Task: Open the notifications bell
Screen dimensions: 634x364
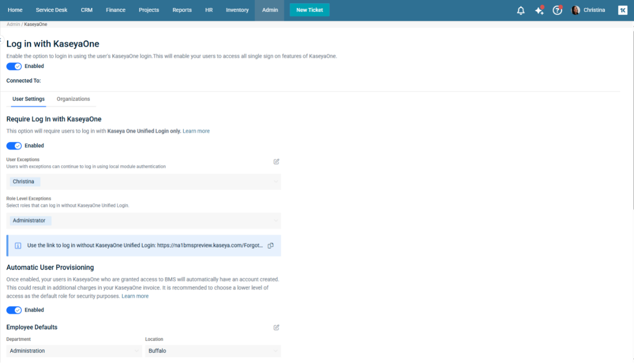Action: click(x=521, y=10)
